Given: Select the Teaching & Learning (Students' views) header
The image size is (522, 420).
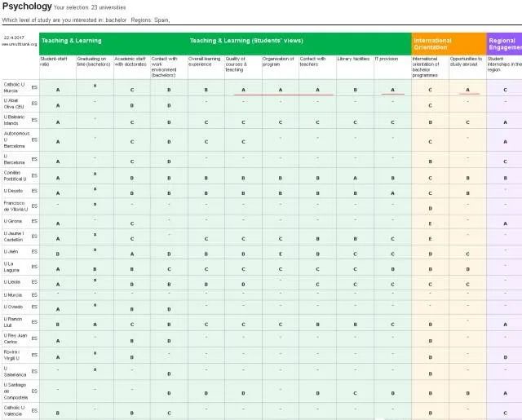Looking at the screenshot, I should (x=246, y=41).
